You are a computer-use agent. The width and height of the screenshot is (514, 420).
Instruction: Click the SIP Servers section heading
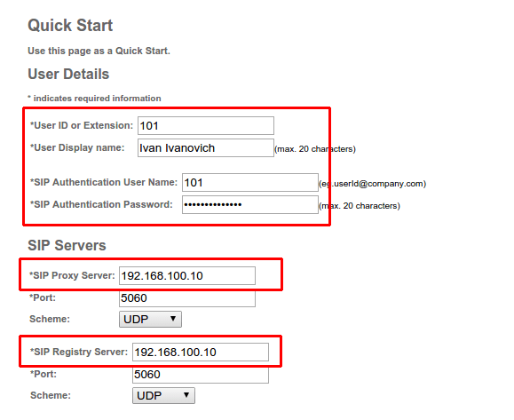67,246
